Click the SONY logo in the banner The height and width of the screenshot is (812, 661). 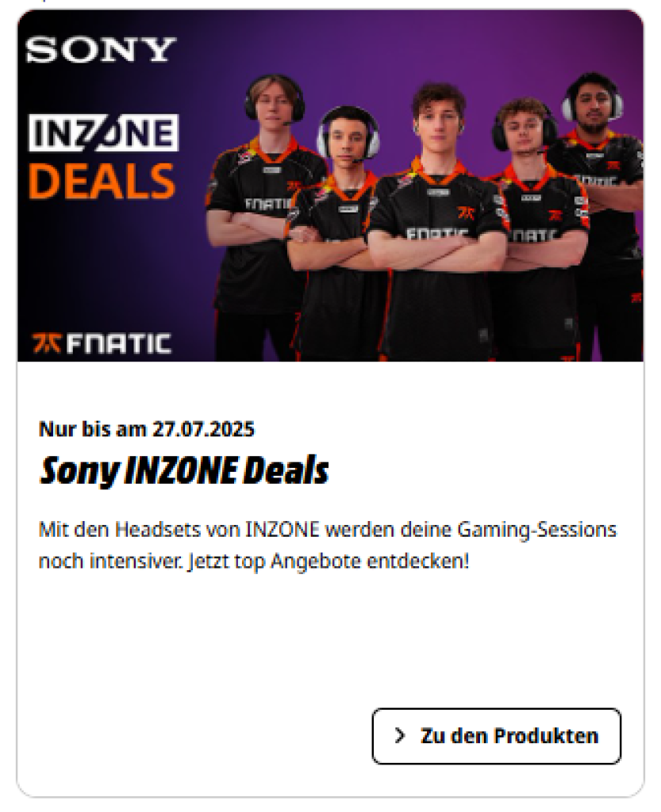(x=101, y=50)
